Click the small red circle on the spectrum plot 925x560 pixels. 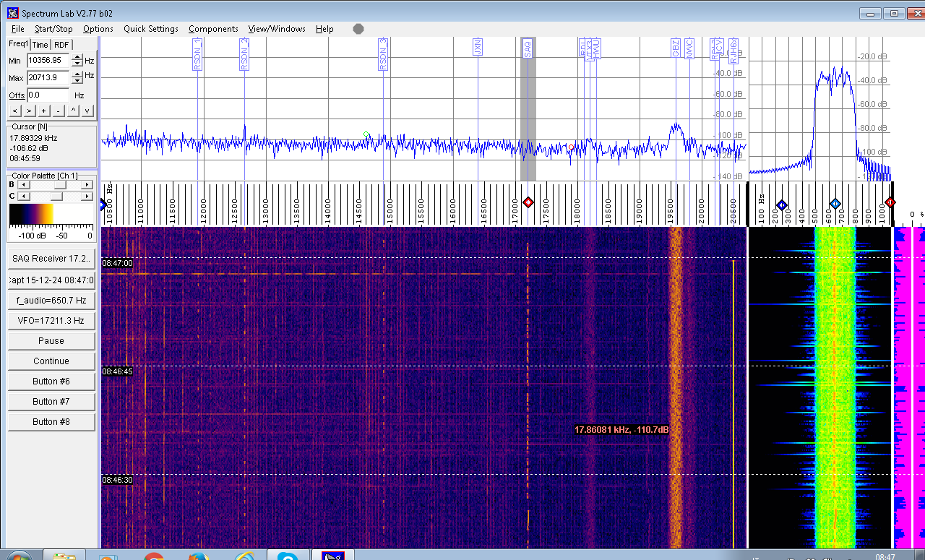[571, 147]
